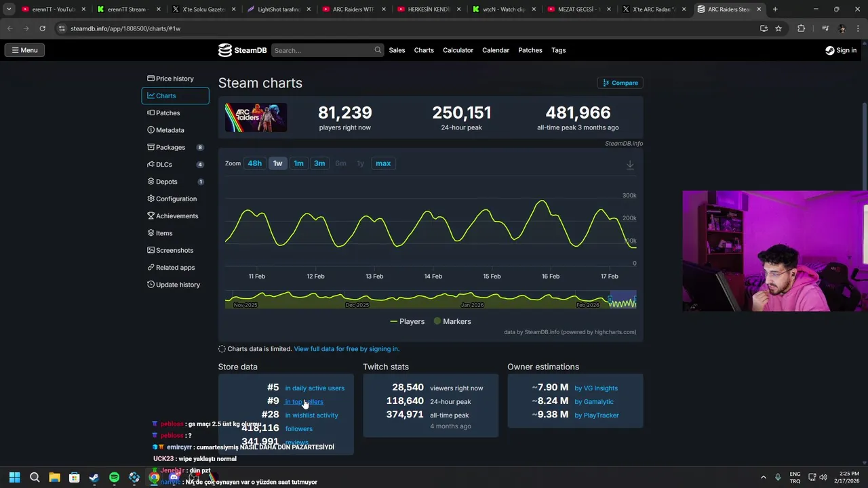Image resolution: width=868 pixels, height=488 pixels.
Task: Open a new browser tab
Action: [775, 9]
